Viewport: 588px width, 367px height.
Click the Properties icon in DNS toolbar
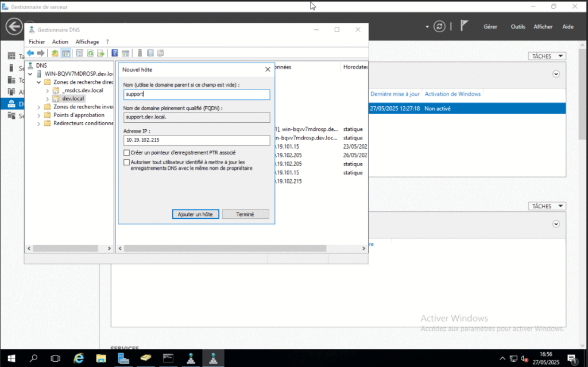tap(80, 53)
